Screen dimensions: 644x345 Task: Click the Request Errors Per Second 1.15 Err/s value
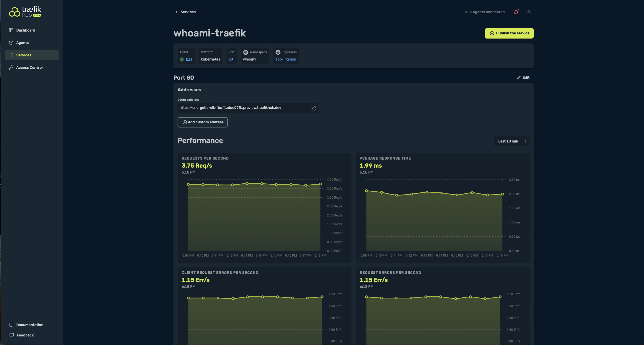pos(374,280)
